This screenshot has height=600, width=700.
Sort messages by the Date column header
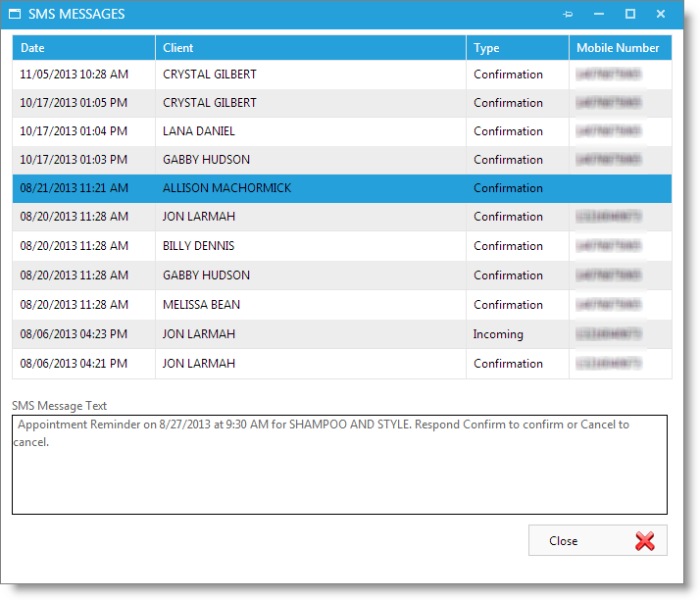(83, 48)
